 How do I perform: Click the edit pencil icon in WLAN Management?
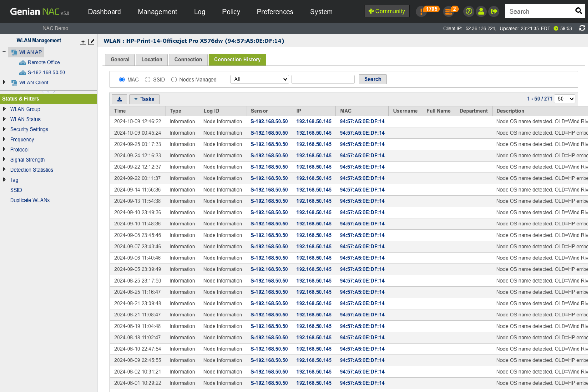click(91, 42)
